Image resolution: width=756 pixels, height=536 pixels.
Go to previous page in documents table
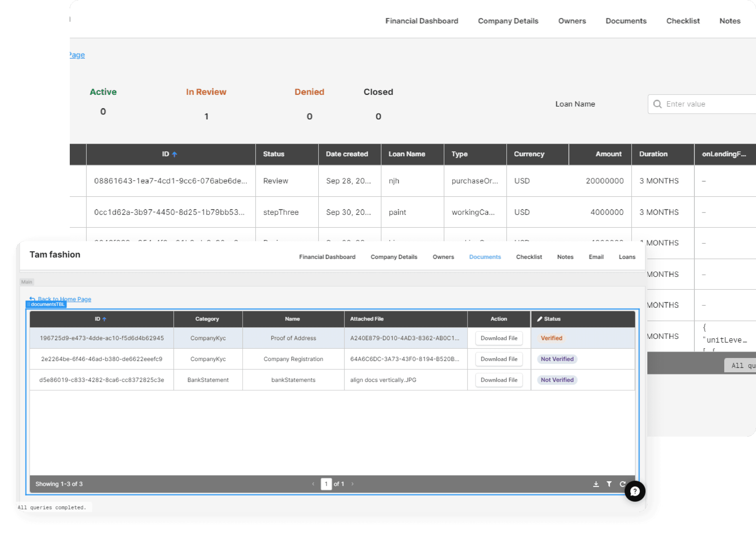(313, 484)
